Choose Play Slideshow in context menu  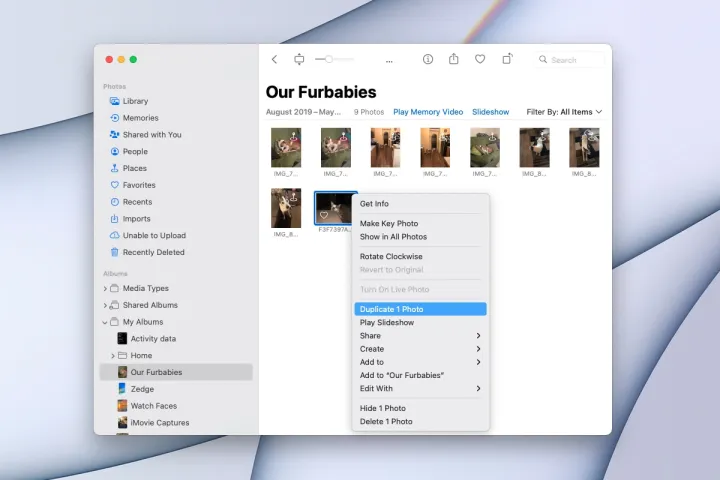pos(420,322)
